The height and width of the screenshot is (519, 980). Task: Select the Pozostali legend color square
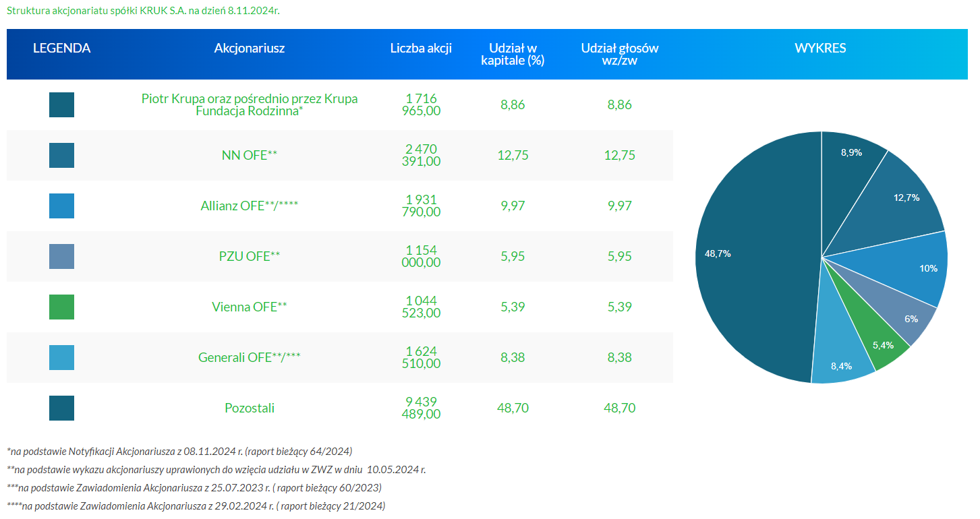(61, 408)
